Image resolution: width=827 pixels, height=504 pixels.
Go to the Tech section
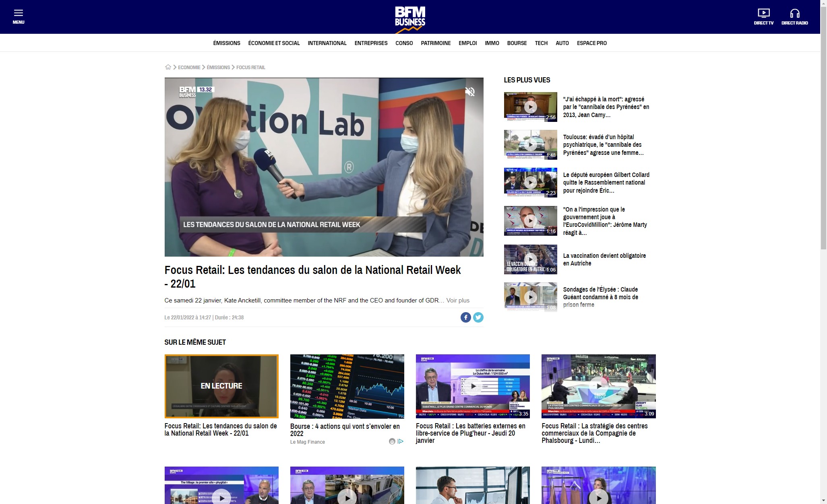point(541,43)
